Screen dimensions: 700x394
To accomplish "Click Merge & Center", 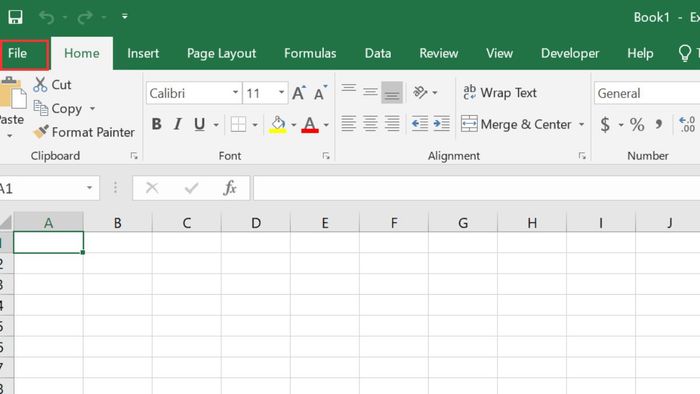I will pos(516,124).
